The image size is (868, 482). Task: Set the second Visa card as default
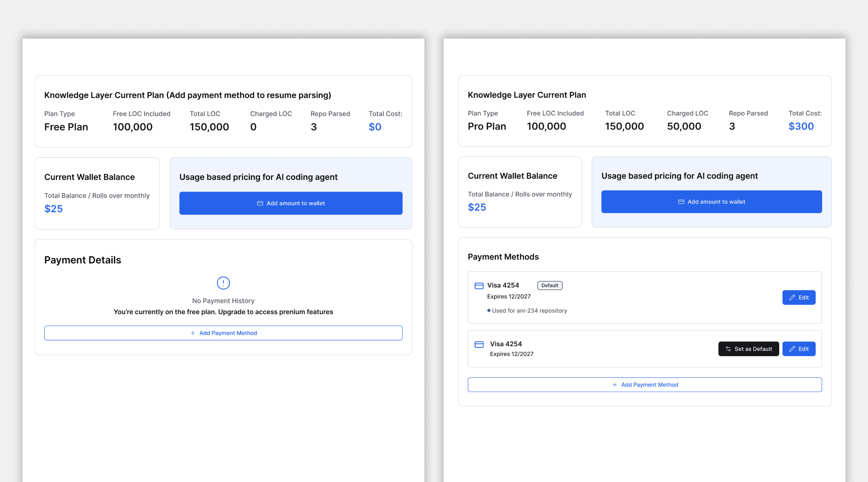click(x=748, y=349)
